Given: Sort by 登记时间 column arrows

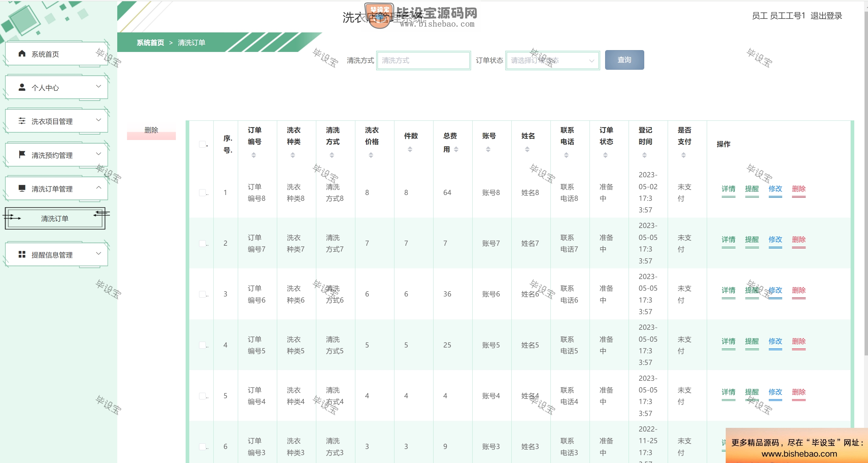Looking at the screenshot, I should pos(645,155).
